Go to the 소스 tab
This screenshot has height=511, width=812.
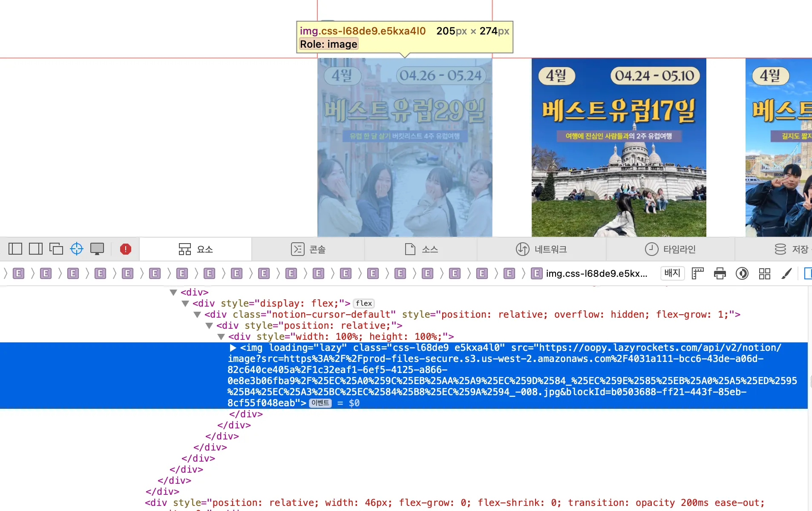click(x=421, y=249)
